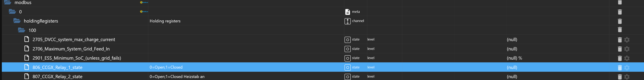Collapse the 100 folder
This screenshot has height=80, width=644.
pyautogui.click(x=22, y=30)
